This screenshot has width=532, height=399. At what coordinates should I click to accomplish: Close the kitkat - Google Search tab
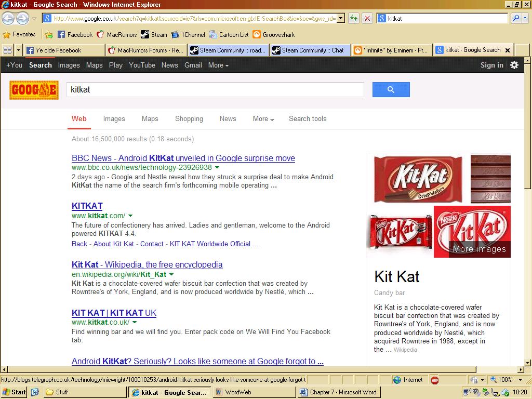click(508, 50)
